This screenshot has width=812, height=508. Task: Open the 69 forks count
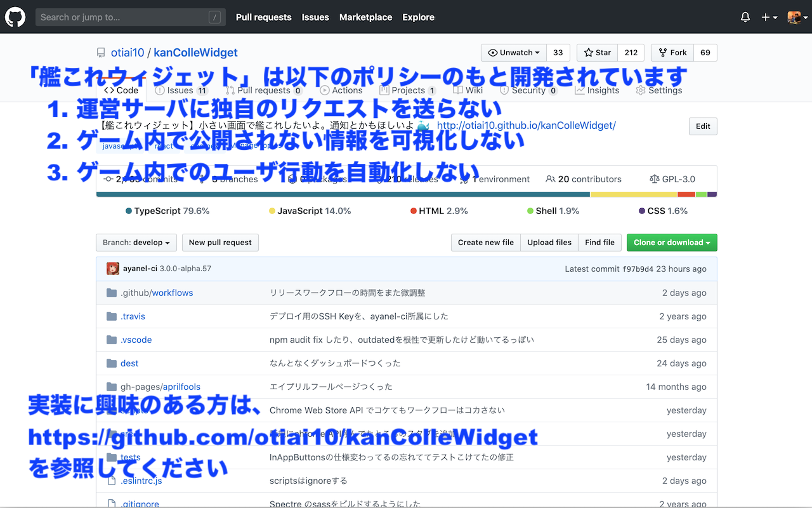[x=705, y=53]
